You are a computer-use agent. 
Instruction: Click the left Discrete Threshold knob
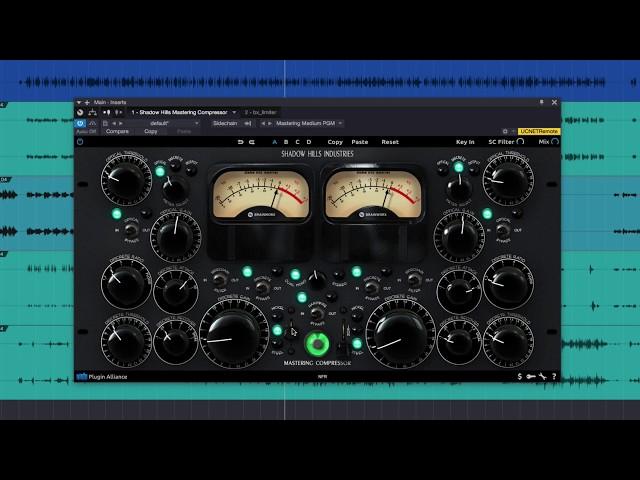coord(126,342)
